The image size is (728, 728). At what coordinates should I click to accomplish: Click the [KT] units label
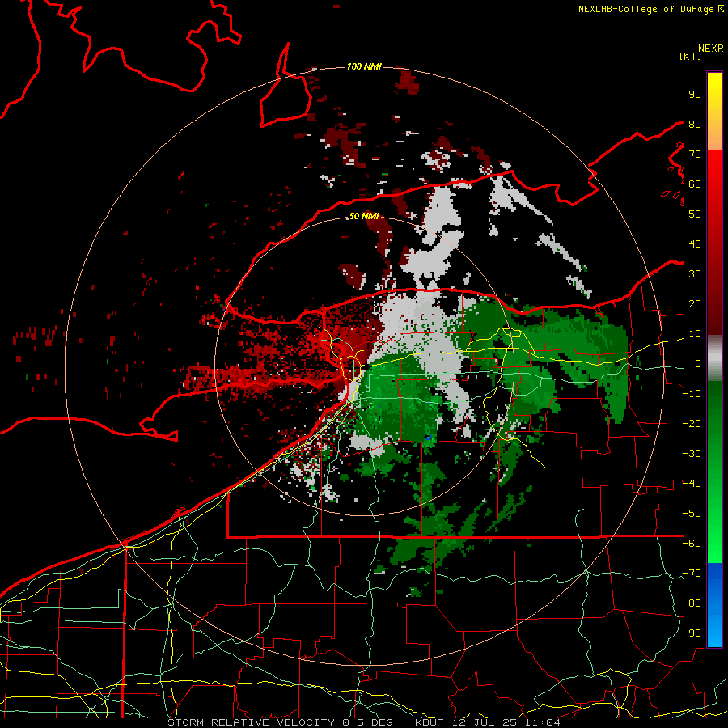tap(690, 56)
